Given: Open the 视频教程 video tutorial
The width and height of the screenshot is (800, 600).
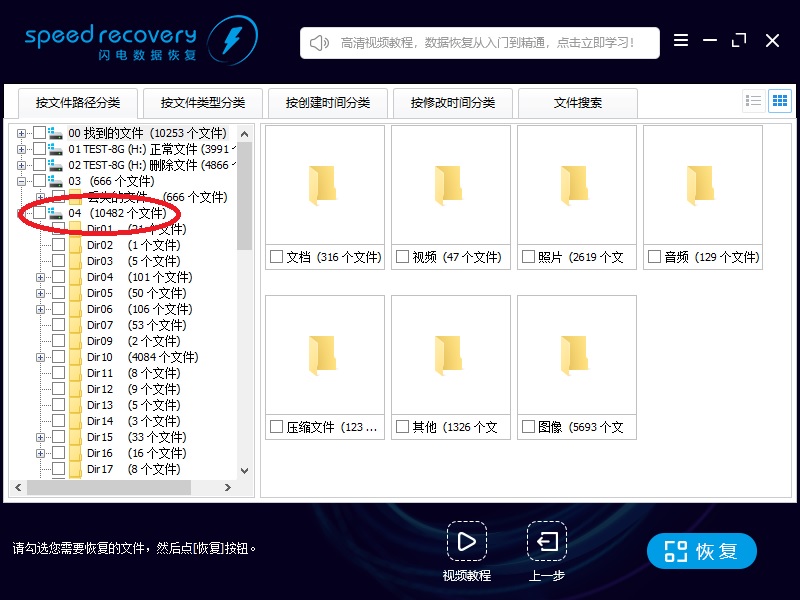Looking at the screenshot, I should (467, 543).
